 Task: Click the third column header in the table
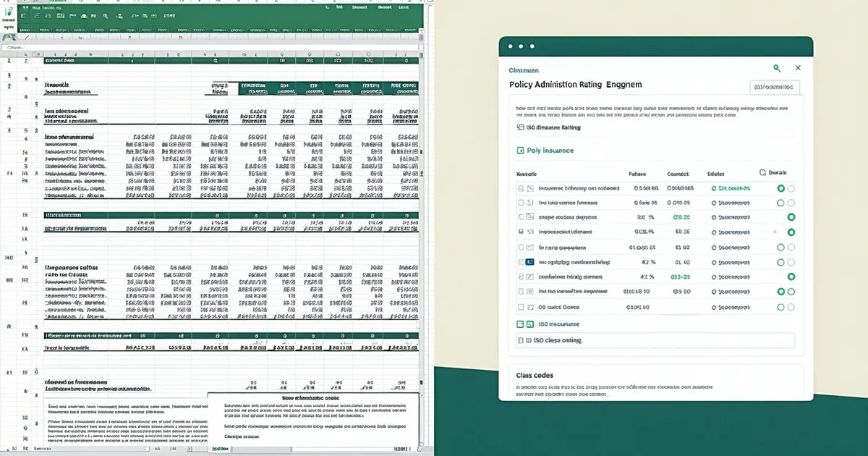click(678, 174)
